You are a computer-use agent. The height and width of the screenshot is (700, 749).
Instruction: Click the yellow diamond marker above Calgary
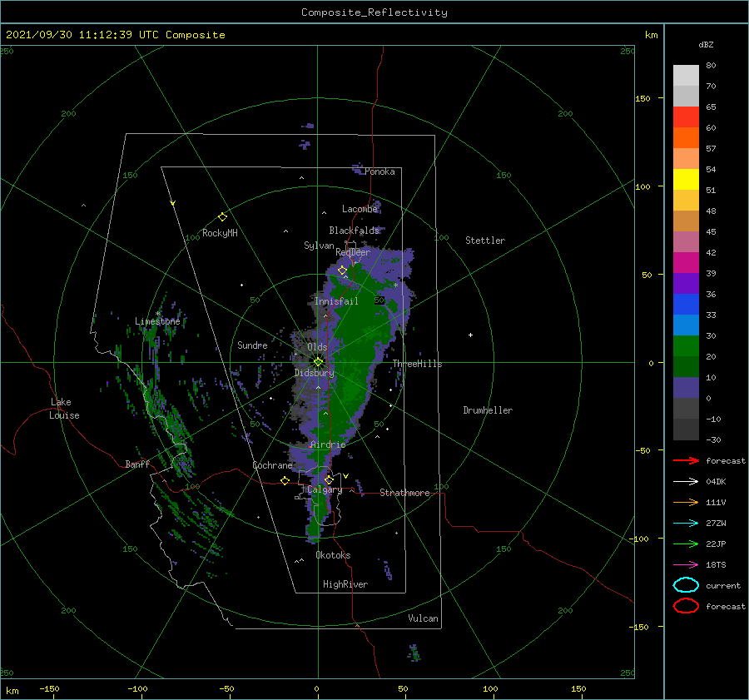329,479
